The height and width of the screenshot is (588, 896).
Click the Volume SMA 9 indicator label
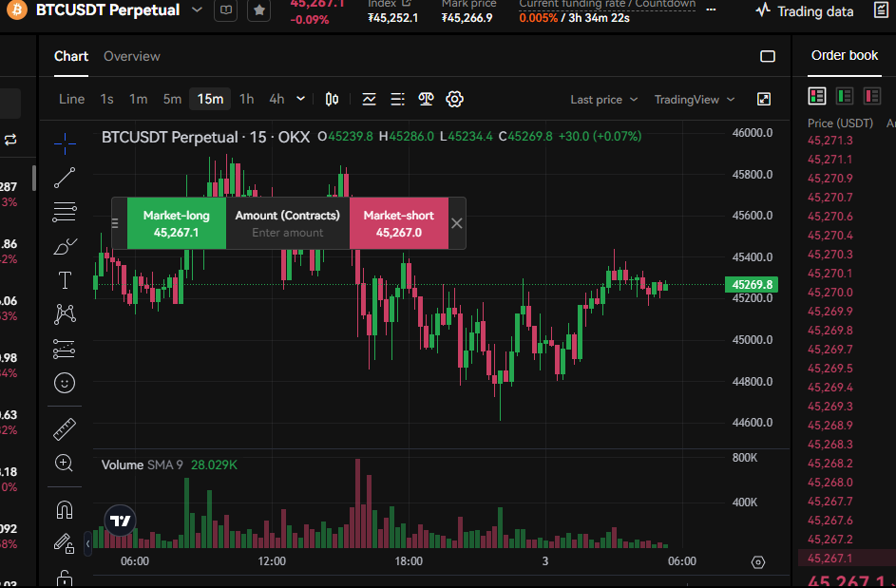click(143, 465)
